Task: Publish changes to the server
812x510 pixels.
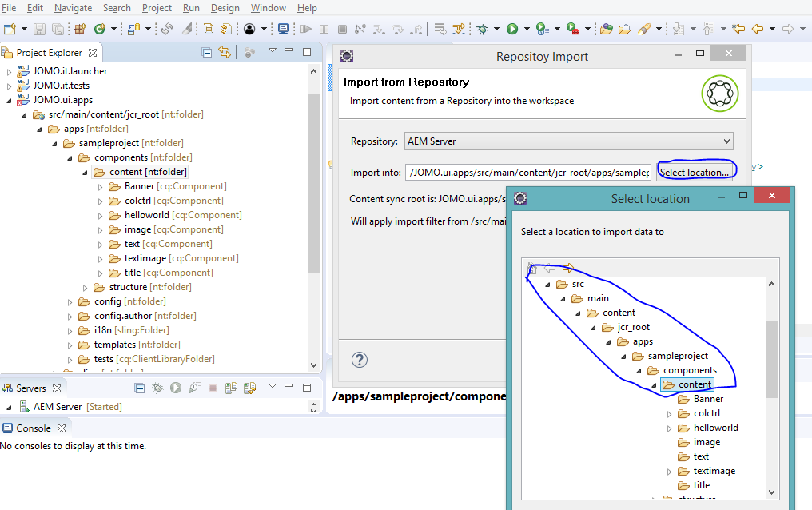Action: coord(231,387)
